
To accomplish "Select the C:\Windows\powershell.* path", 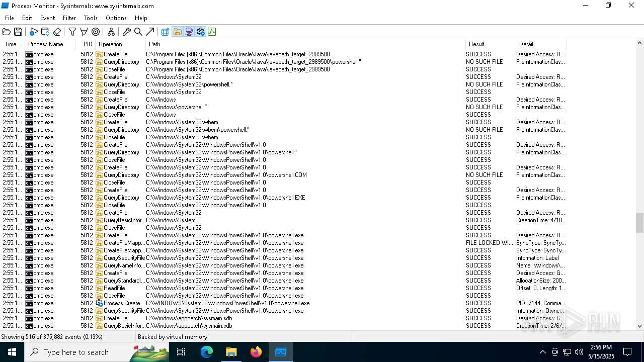I will click(177, 107).
